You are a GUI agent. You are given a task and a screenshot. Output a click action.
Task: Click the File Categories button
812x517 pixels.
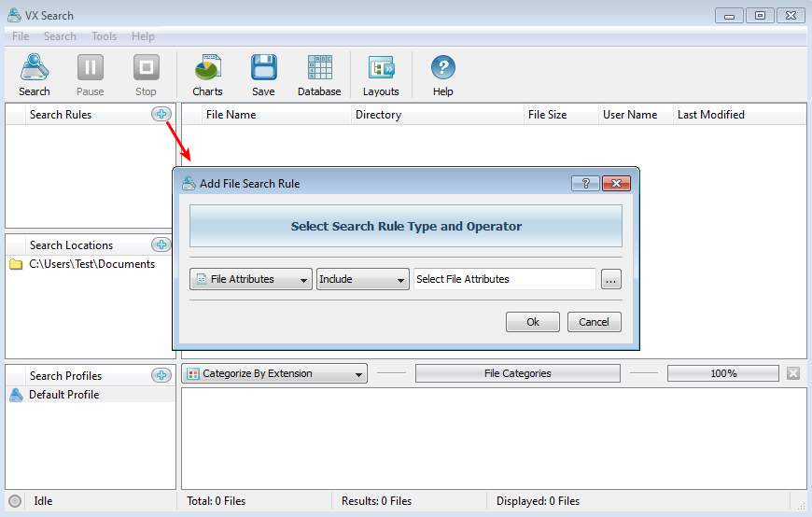pyautogui.click(x=517, y=373)
